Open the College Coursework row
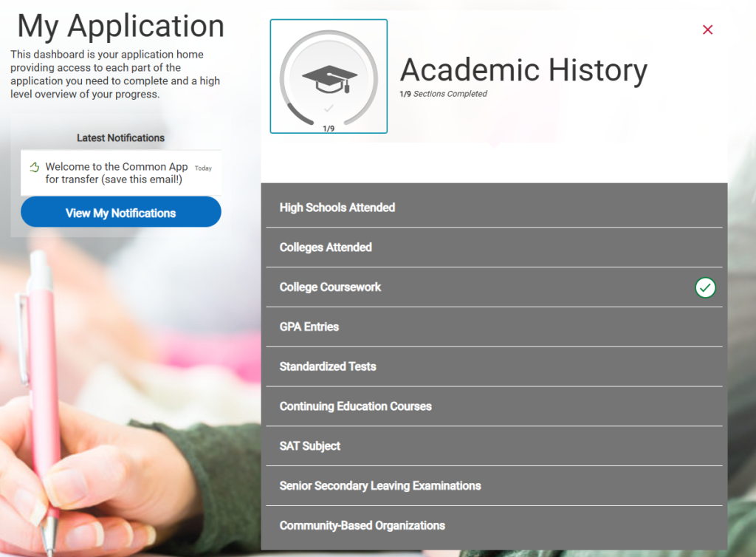Image resolution: width=756 pixels, height=557 pixels. click(x=330, y=287)
